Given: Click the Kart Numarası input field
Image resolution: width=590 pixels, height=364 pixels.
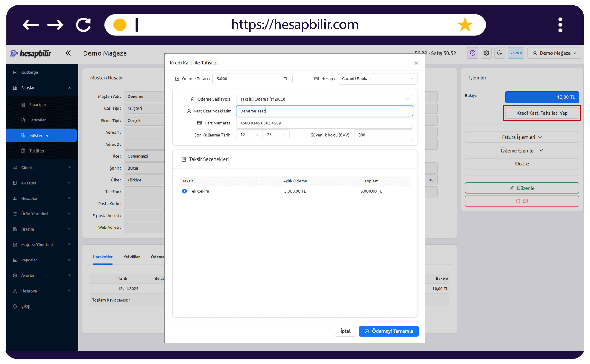Looking at the screenshot, I should click(x=324, y=123).
